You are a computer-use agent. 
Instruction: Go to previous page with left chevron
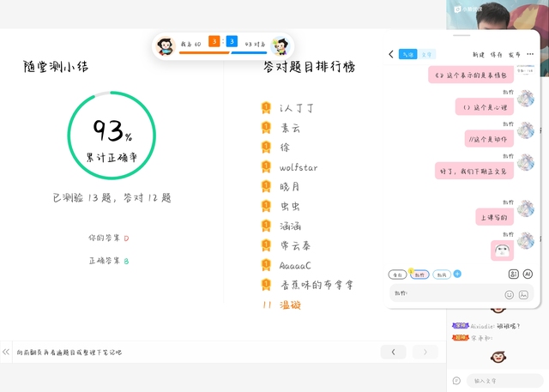click(x=393, y=352)
